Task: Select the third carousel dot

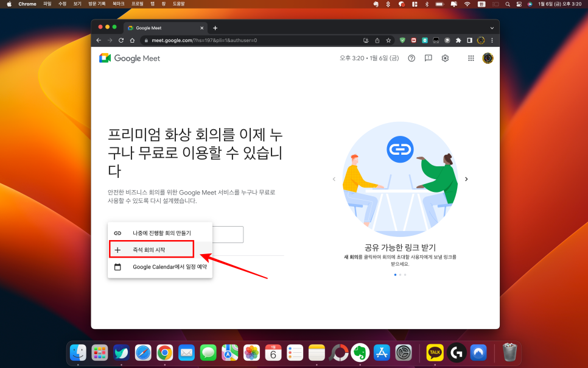Action: 405,275
